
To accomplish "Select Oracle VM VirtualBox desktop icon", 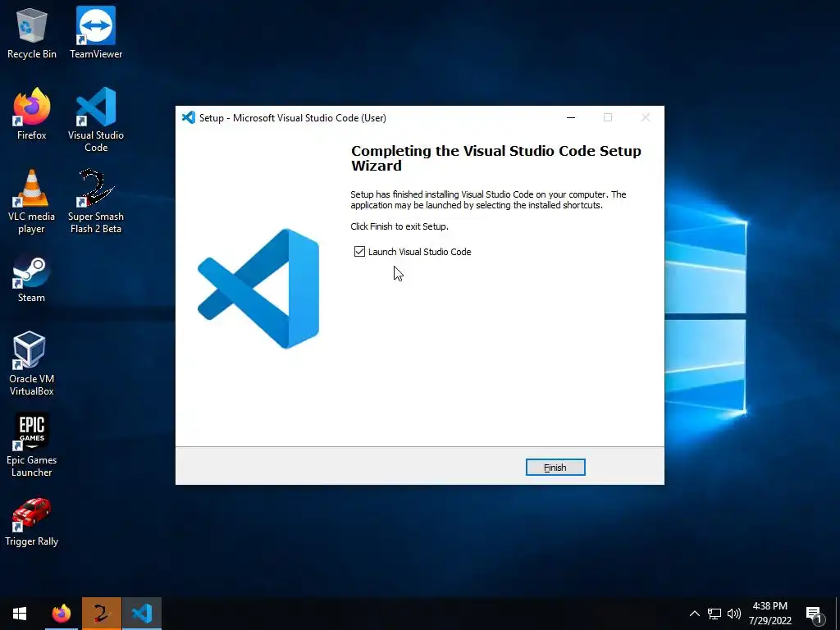I will (x=32, y=363).
